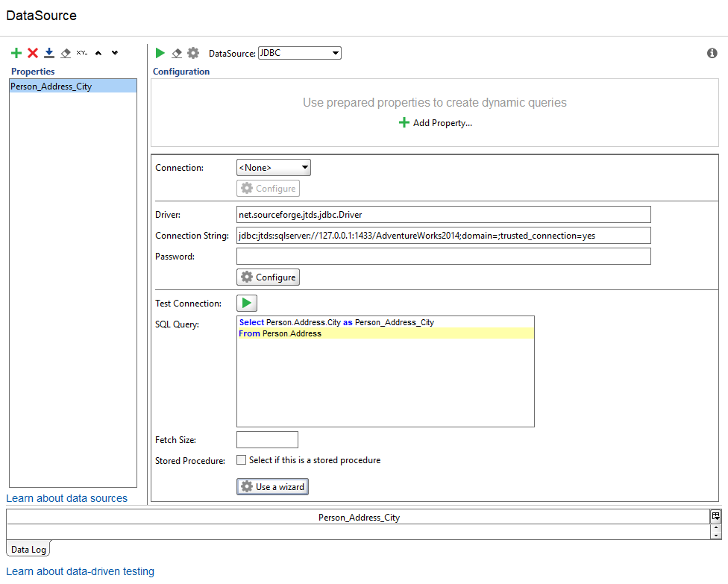728x584 pixels.
Task: Click the greyed Configure button under Connection
Action: (268, 189)
